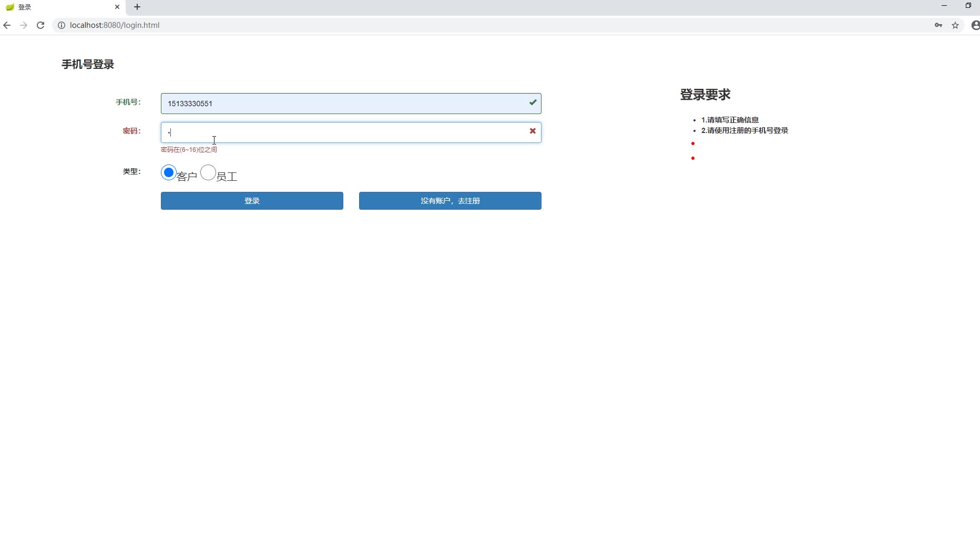Click the 登录 login button

(252, 201)
